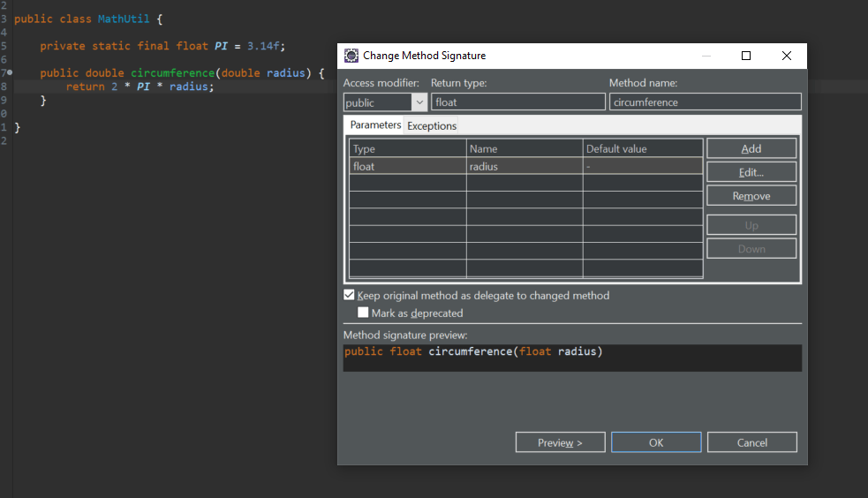868x498 pixels.
Task: Click the Return type field
Action: 517,102
